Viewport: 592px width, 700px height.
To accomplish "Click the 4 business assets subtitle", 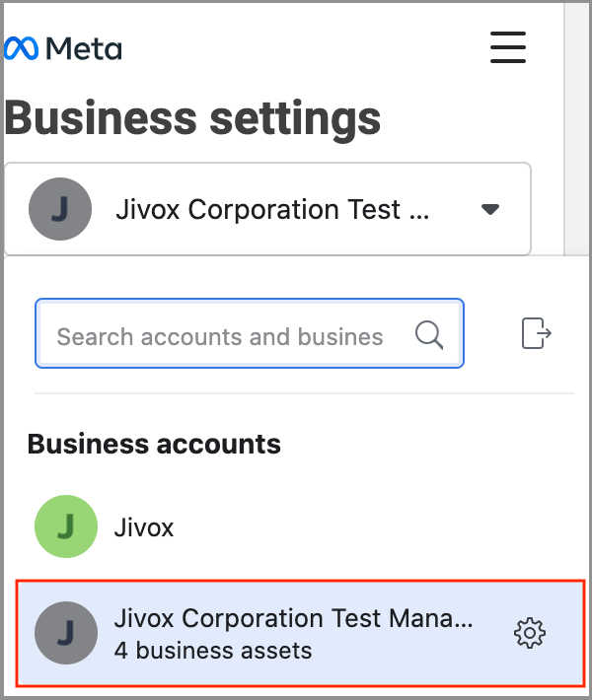I will tap(213, 651).
